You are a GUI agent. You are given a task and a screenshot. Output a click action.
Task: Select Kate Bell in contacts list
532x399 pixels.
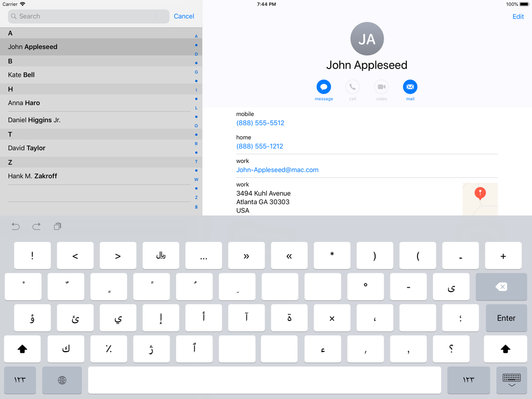(21, 75)
